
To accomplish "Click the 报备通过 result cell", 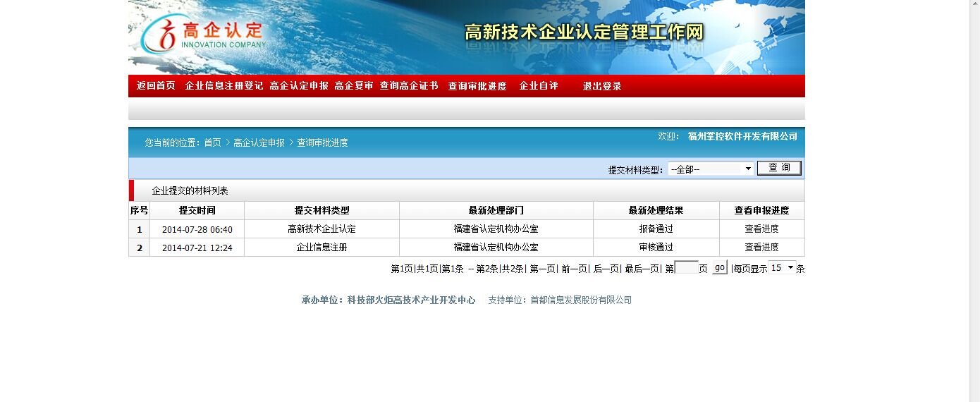I will tap(656, 229).
